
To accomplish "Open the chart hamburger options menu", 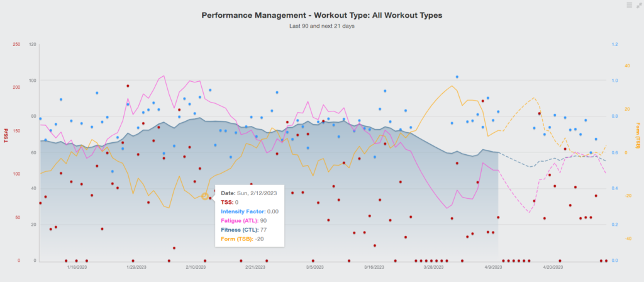I will click(630, 5).
